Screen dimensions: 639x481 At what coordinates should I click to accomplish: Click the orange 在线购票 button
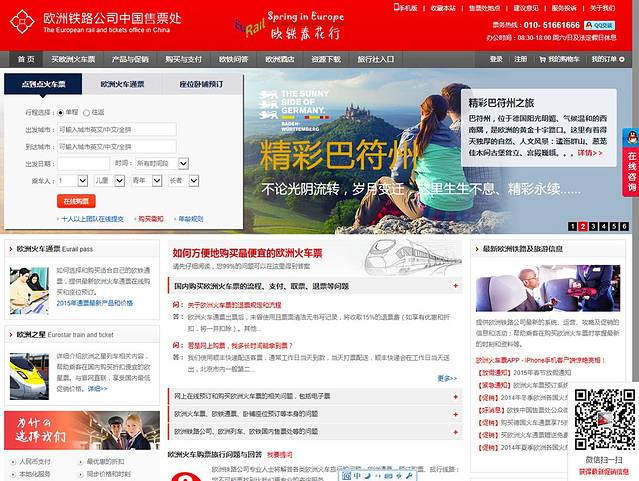coord(76,201)
